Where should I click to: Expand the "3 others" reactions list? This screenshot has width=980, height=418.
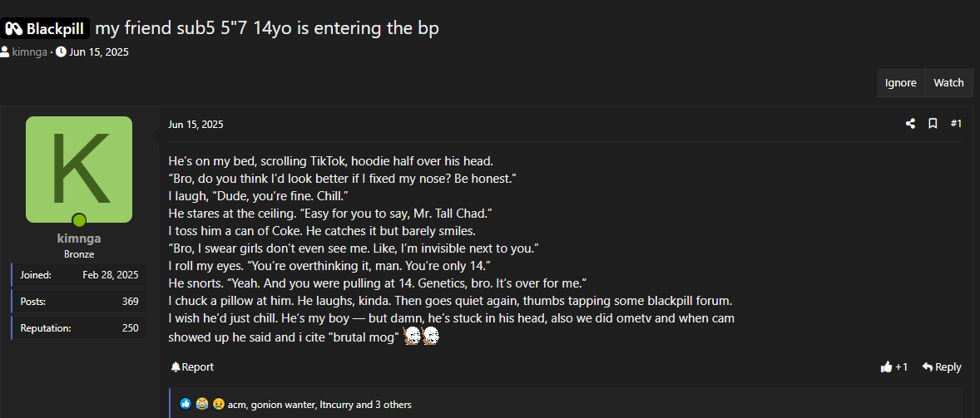(393, 404)
